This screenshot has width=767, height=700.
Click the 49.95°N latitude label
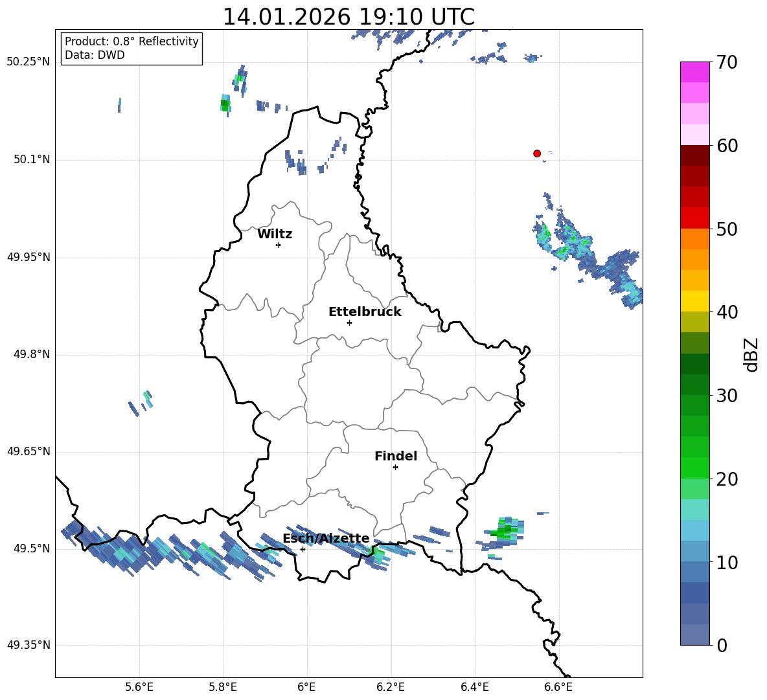point(29,256)
